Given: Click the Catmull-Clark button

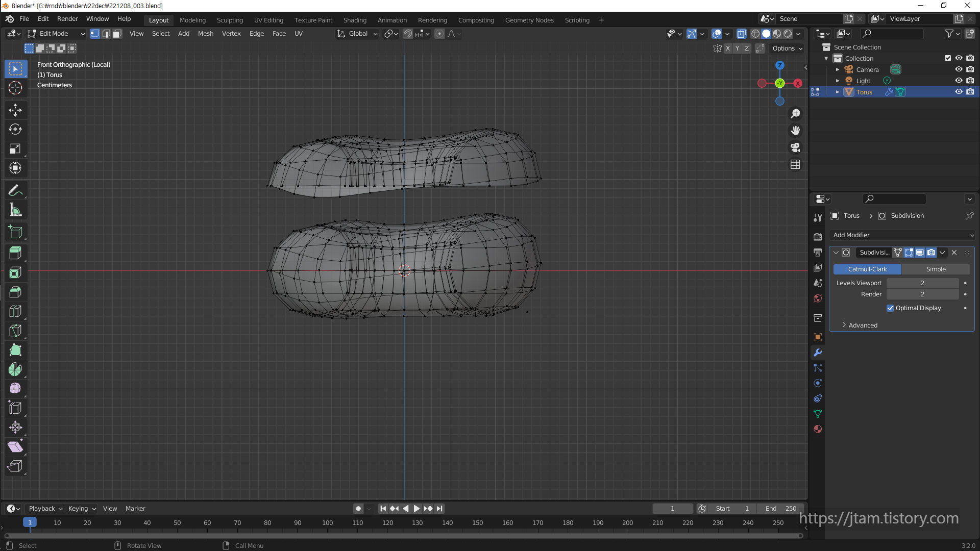Looking at the screenshot, I should click(867, 269).
